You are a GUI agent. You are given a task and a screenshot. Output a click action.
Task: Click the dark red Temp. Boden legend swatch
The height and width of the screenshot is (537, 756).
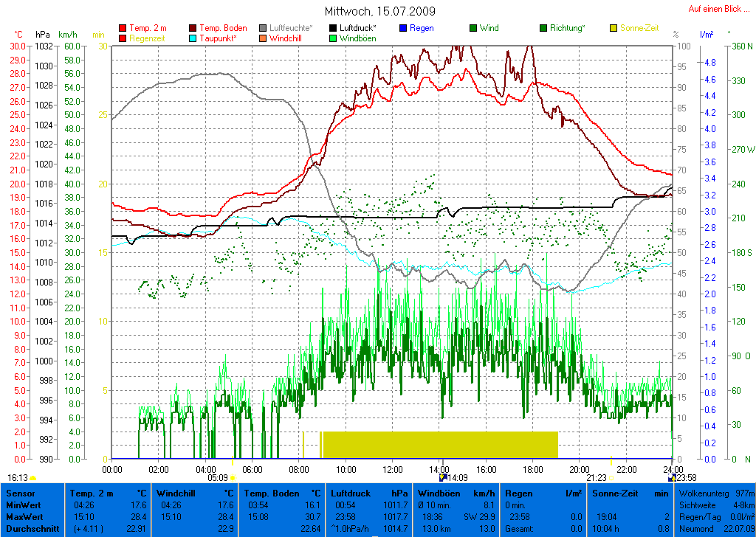(x=193, y=28)
